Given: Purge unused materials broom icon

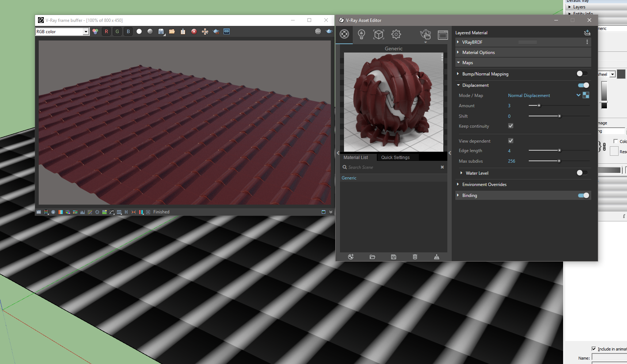Looking at the screenshot, I should (x=437, y=257).
